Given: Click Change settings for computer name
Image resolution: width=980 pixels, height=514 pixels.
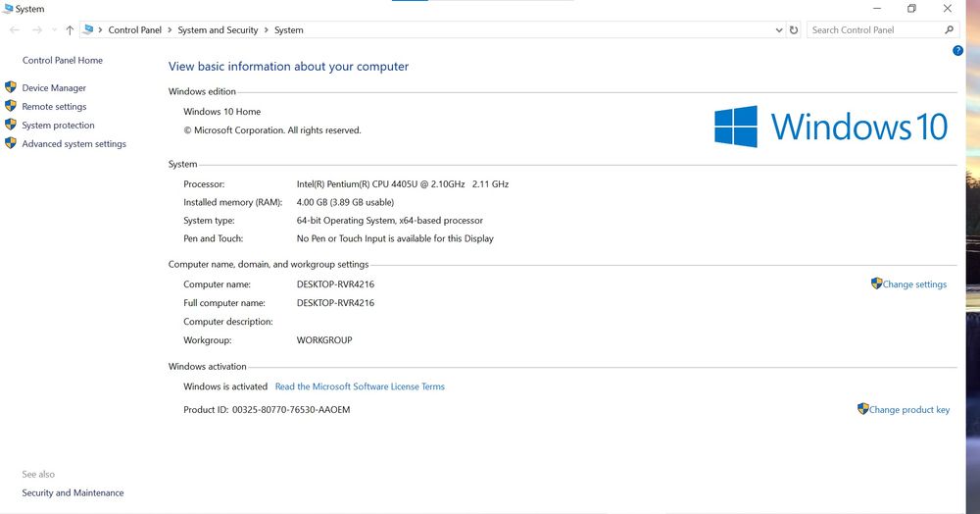Looking at the screenshot, I should 914,284.
